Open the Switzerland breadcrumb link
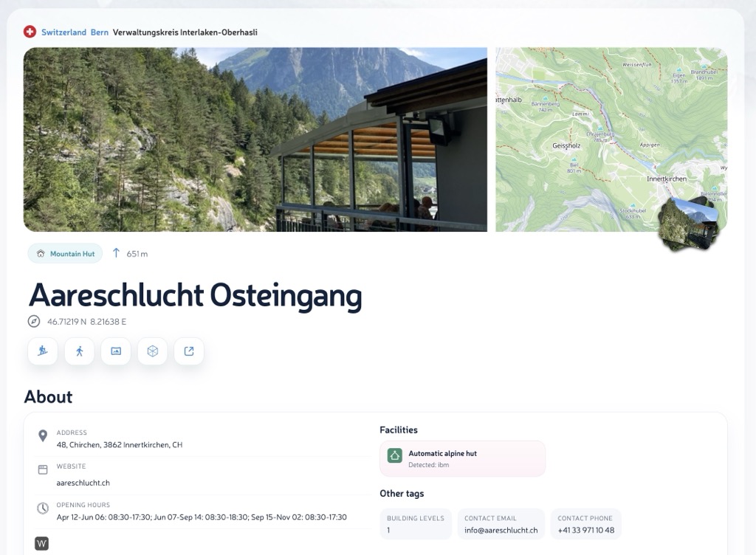 tap(63, 32)
